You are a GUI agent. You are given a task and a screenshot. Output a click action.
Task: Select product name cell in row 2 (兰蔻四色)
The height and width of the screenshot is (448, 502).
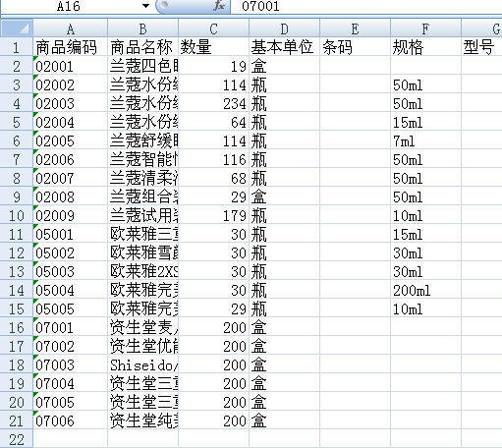coord(143,66)
